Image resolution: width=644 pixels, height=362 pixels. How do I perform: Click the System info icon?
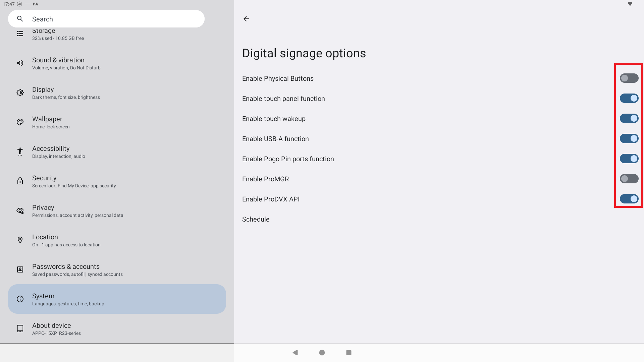[20, 299]
